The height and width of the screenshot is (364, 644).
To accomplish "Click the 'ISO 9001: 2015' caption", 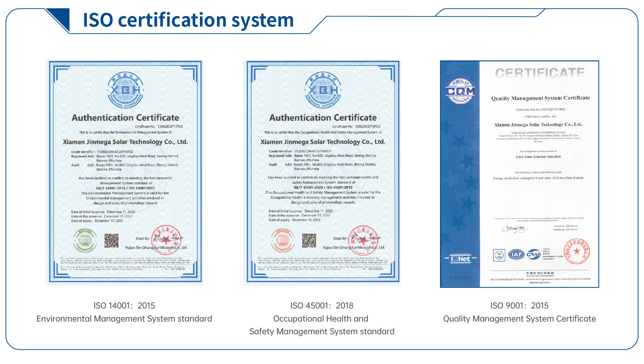I will (519, 305).
